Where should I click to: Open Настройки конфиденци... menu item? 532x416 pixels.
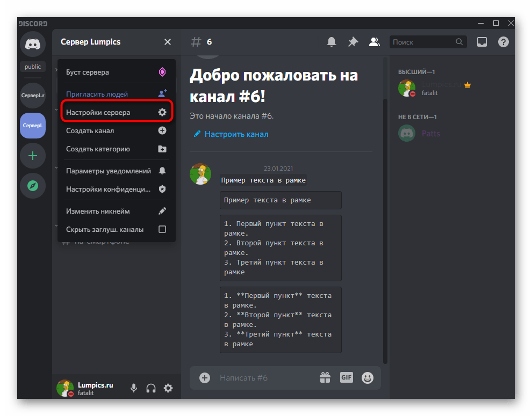(117, 189)
